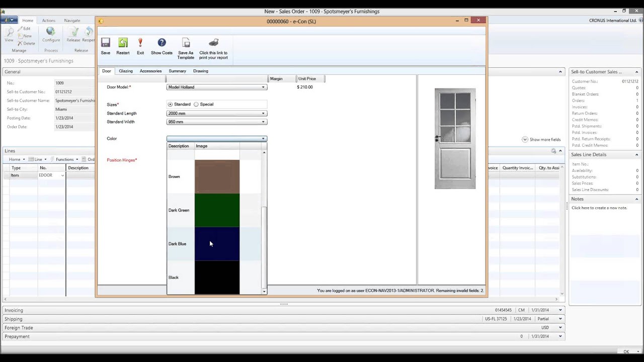The image size is (644, 362).
Task: Choose the Dark Blue color swatch
Action: click(217, 244)
